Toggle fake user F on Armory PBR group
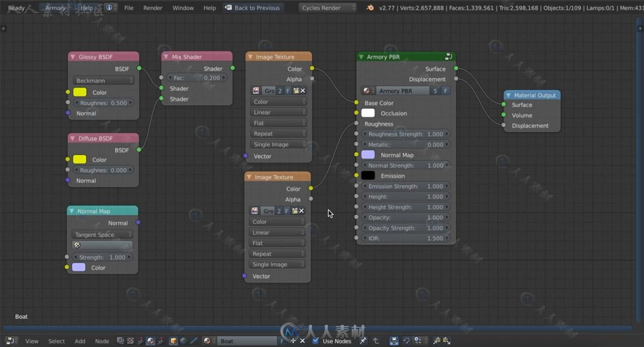The image size is (644, 347). click(445, 91)
